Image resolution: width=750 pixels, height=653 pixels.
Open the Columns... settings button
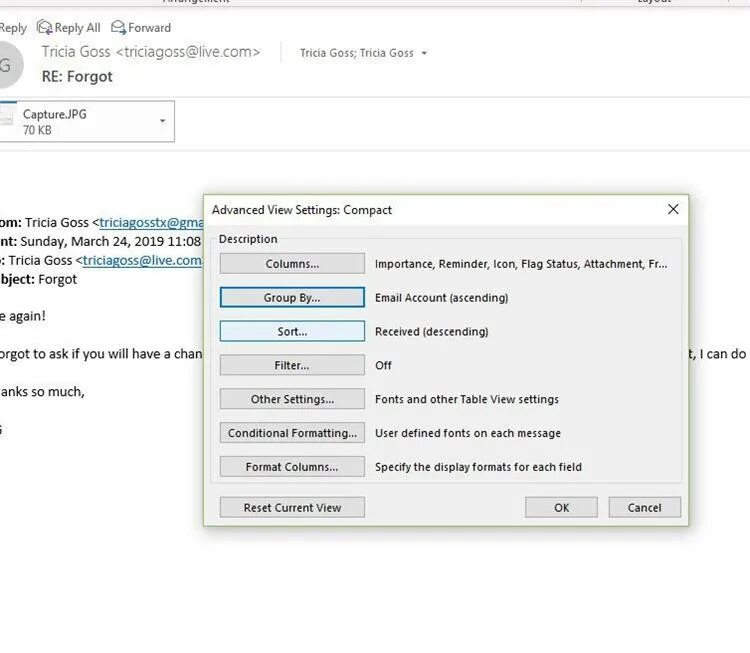click(x=292, y=264)
